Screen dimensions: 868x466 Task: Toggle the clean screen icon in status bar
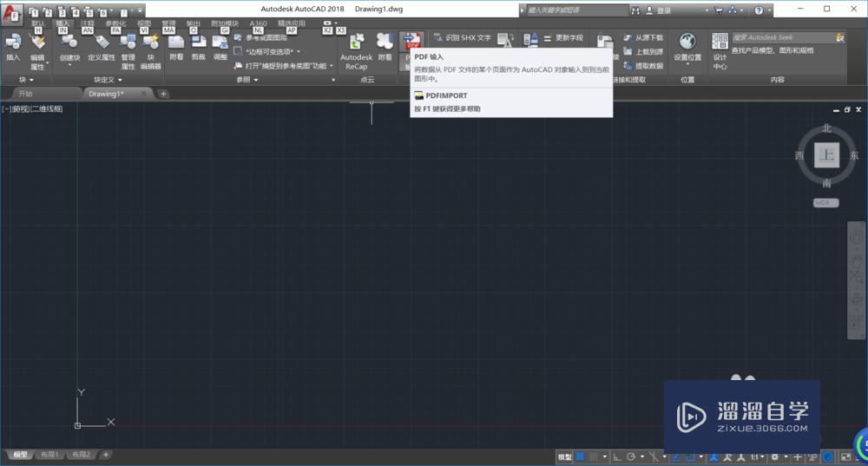pyautogui.click(x=845, y=457)
